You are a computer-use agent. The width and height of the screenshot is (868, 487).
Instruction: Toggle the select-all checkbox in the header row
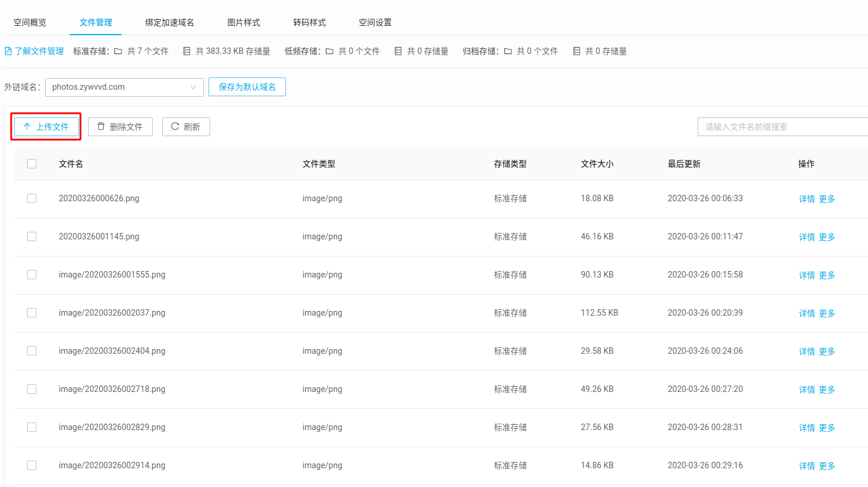[x=32, y=164]
